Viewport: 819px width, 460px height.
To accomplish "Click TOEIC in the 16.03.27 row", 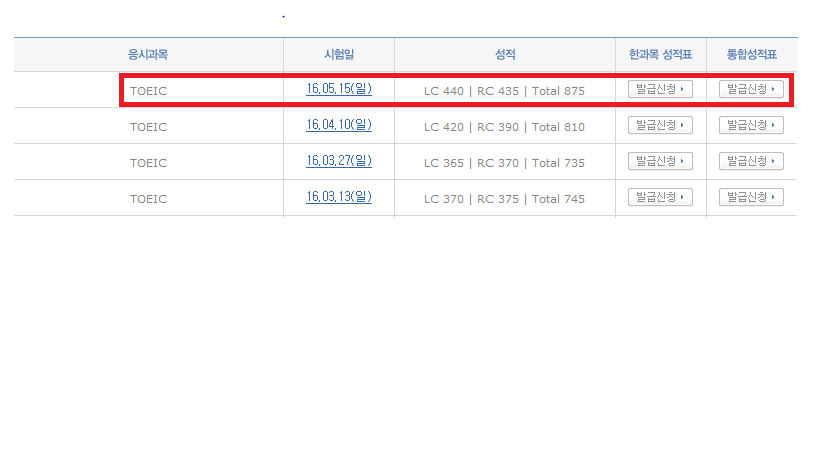I will tap(148, 163).
